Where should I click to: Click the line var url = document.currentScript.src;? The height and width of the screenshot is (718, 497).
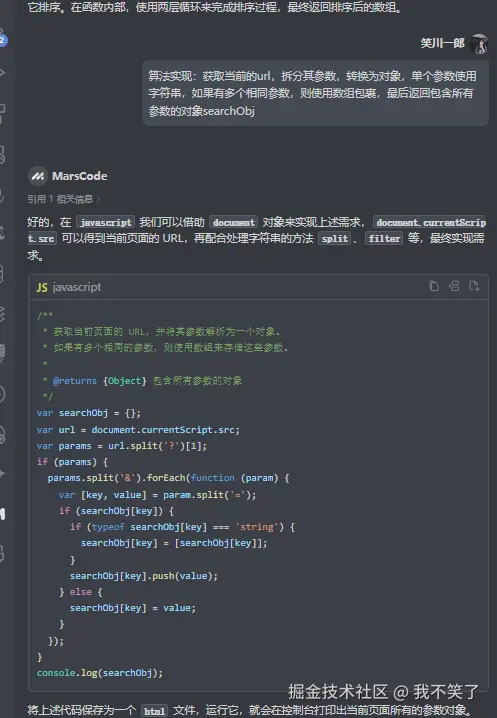click(138, 430)
